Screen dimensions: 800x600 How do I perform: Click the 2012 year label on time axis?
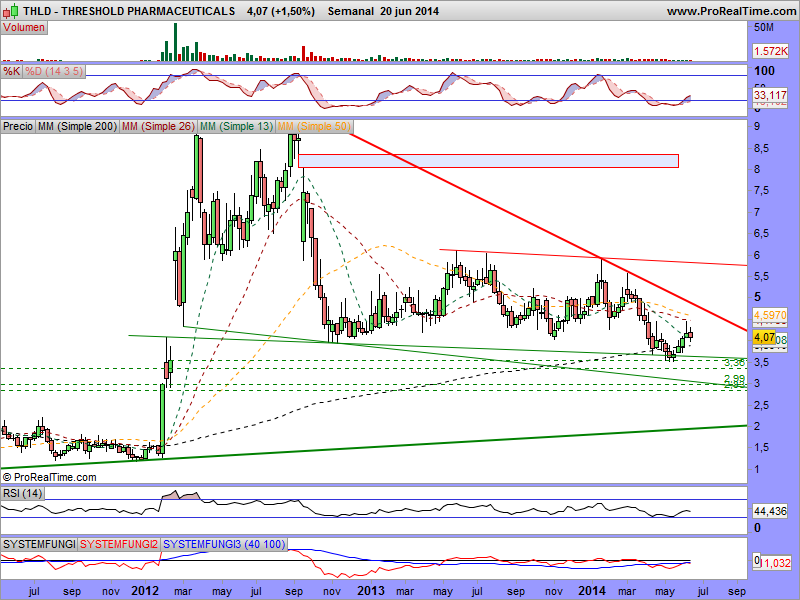pyautogui.click(x=145, y=591)
